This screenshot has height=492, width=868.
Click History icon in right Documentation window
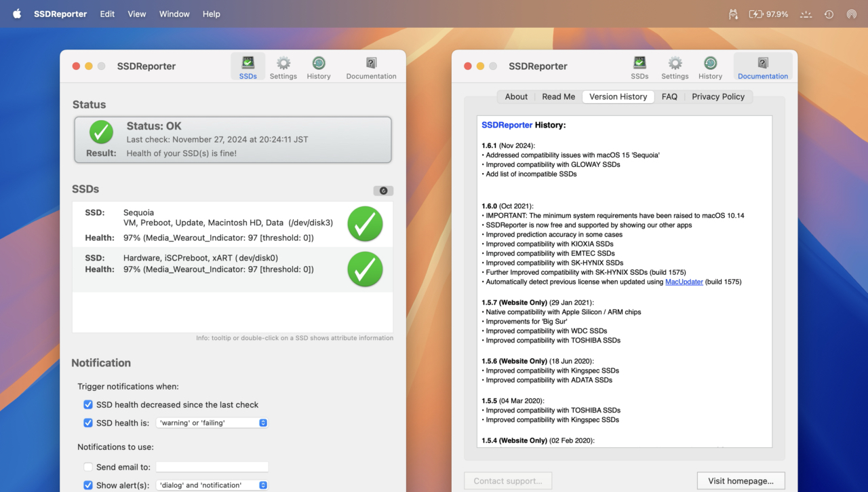pyautogui.click(x=710, y=67)
